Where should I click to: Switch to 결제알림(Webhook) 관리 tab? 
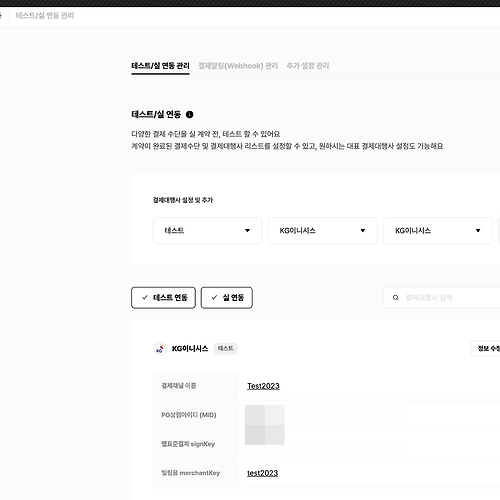point(238,66)
